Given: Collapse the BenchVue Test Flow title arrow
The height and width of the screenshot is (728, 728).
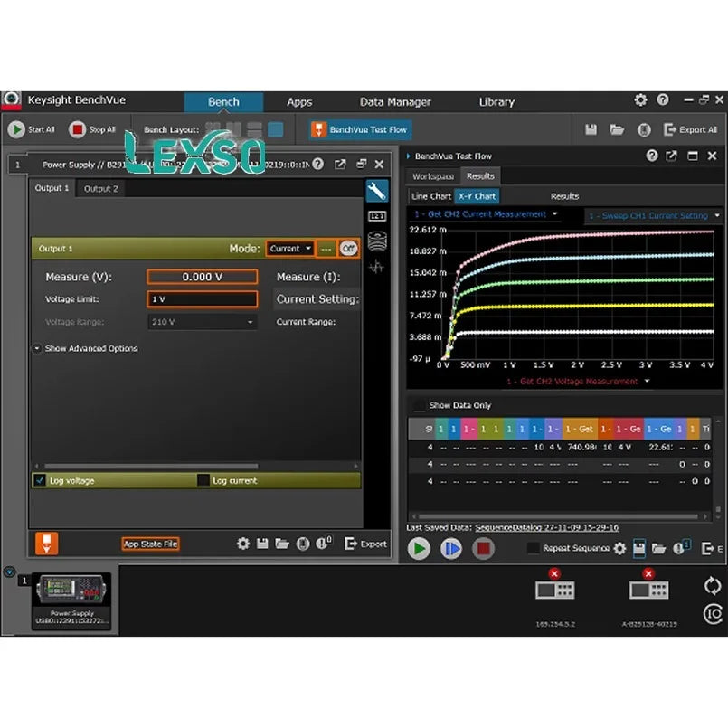Looking at the screenshot, I should [409, 156].
